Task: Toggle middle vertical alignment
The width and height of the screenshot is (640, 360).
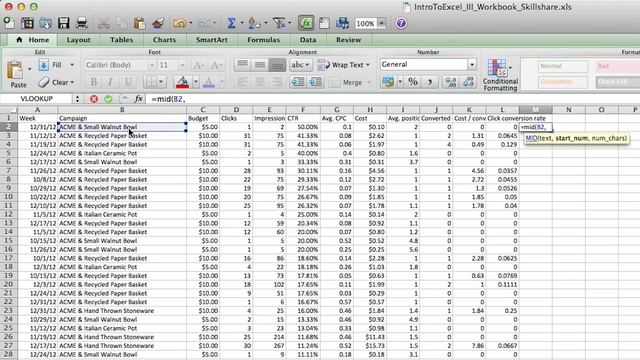Action: click(260, 64)
